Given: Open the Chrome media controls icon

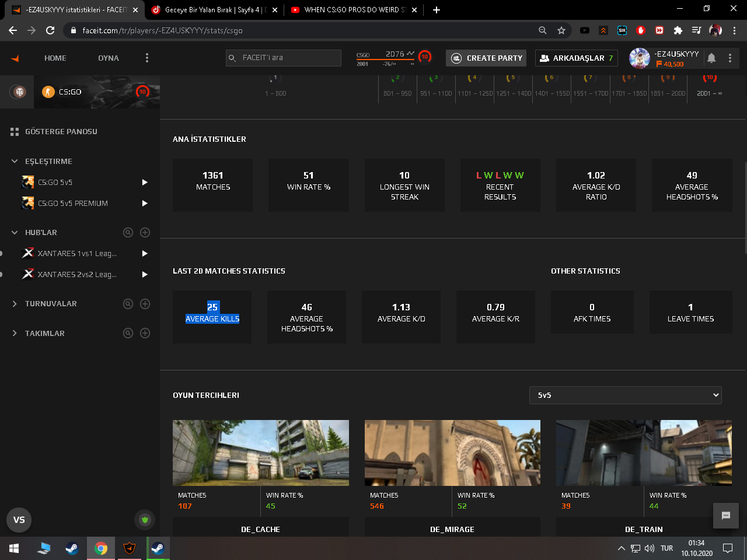Looking at the screenshot, I should 697,30.
